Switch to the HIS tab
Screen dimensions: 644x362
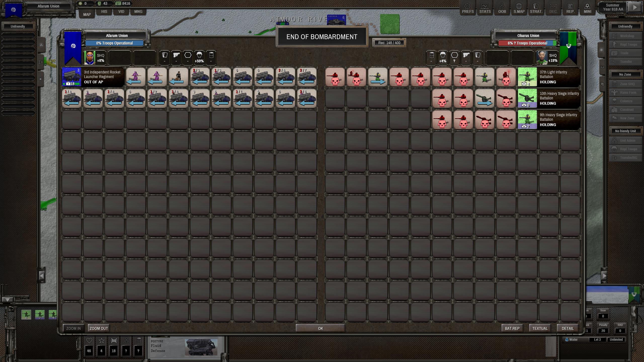104,12
